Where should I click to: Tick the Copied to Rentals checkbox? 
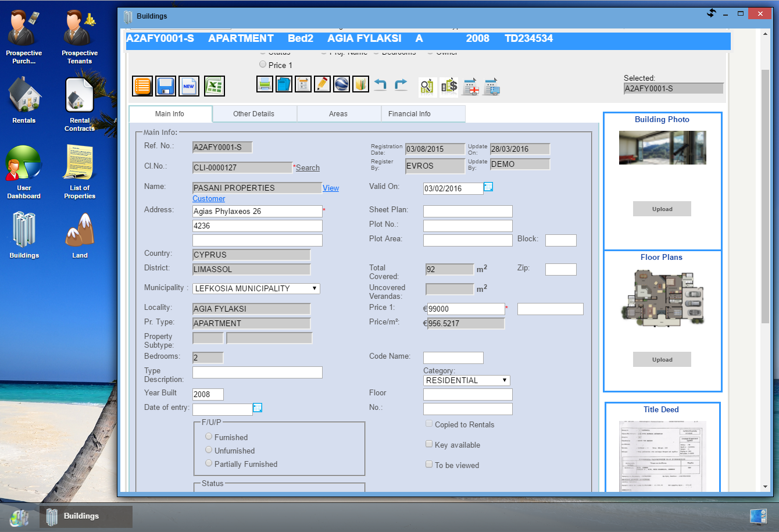click(429, 424)
